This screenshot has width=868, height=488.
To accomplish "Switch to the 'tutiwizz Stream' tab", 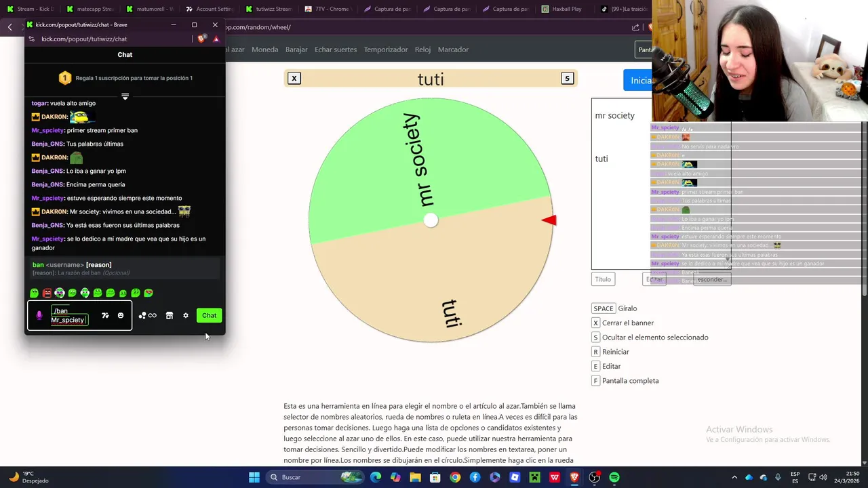I will point(268,9).
